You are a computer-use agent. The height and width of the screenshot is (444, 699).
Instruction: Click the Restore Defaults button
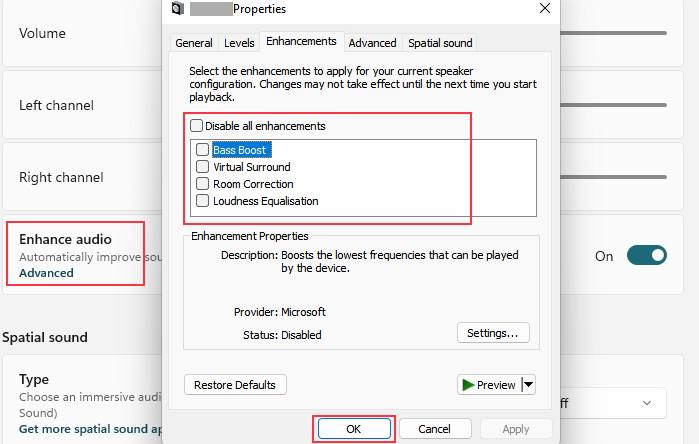point(236,385)
